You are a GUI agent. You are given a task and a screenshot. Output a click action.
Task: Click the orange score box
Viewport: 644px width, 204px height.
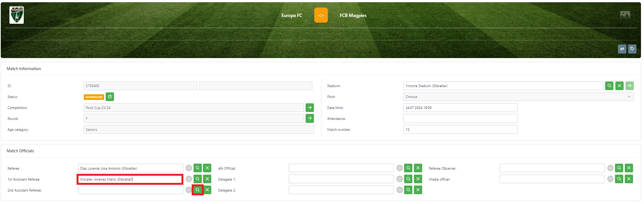[x=321, y=15]
